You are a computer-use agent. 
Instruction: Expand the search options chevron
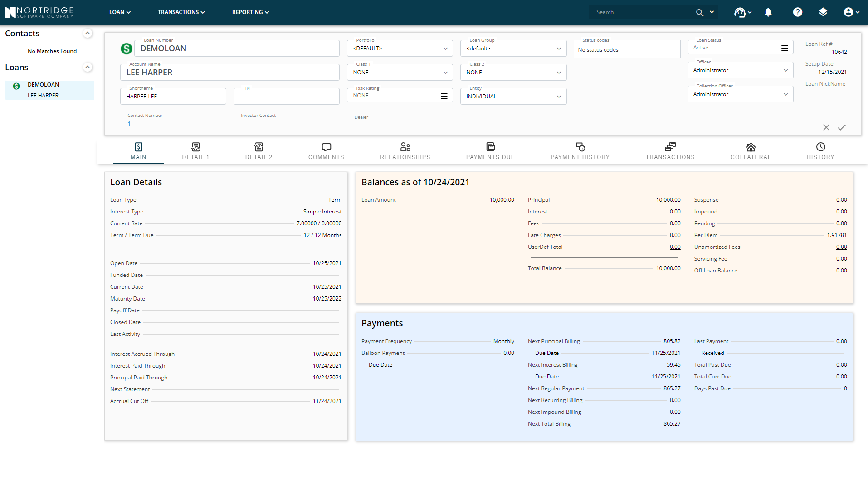pos(712,12)
